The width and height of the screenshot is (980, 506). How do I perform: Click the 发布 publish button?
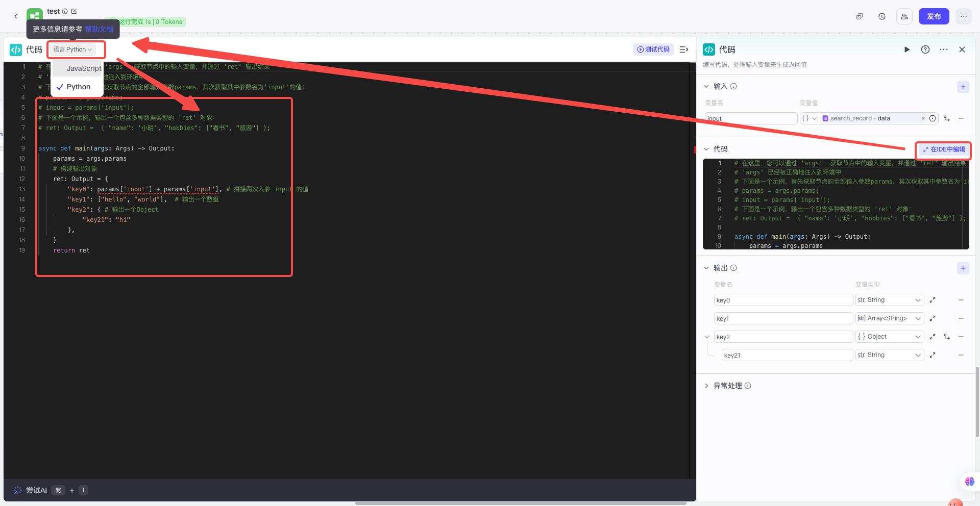[934, 16]
